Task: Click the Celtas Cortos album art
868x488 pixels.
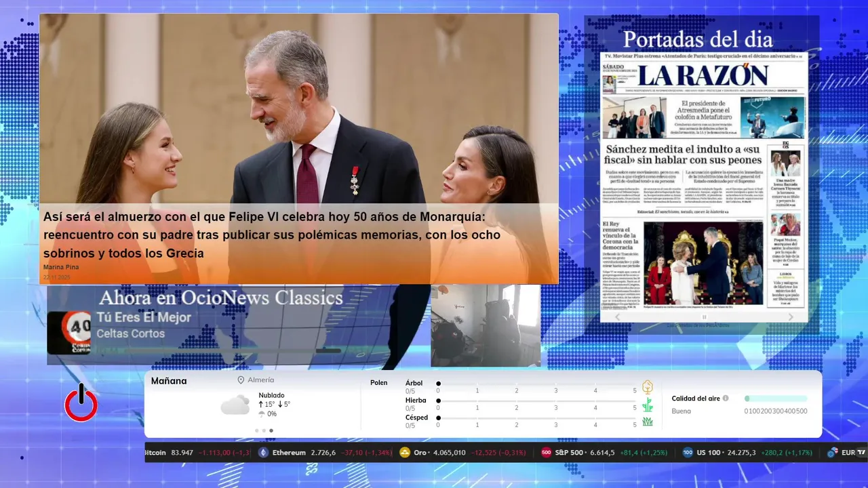Action: coord(69,333)
